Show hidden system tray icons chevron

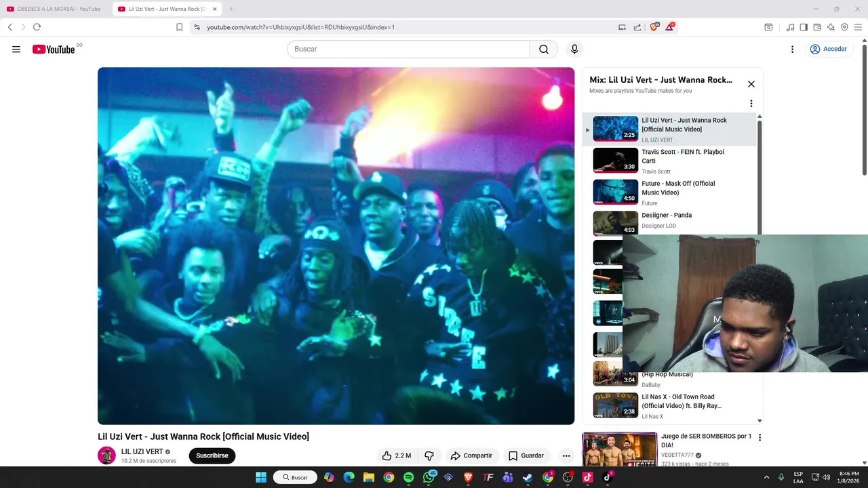pyautogui.click(x=767, y=477)
